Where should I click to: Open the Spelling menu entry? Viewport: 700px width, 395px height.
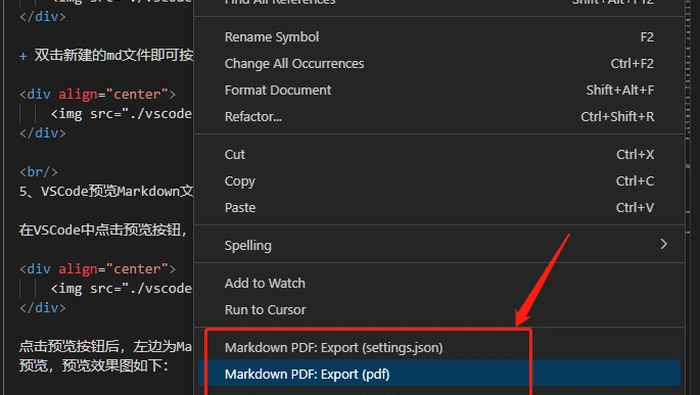pyautogui.click(x=439, y=245)
